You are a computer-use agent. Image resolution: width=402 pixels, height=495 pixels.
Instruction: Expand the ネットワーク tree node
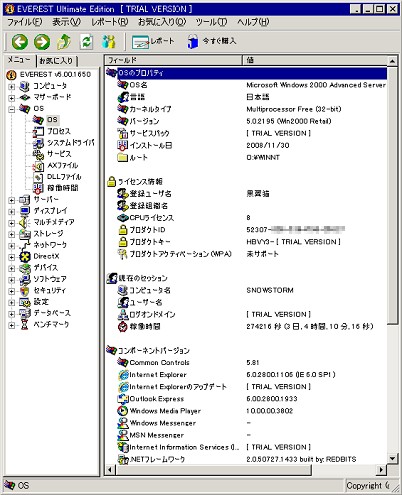12,246
